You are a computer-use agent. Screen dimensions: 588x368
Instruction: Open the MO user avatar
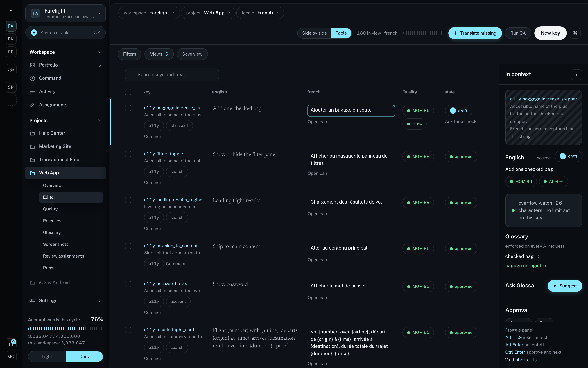(11, 357)
